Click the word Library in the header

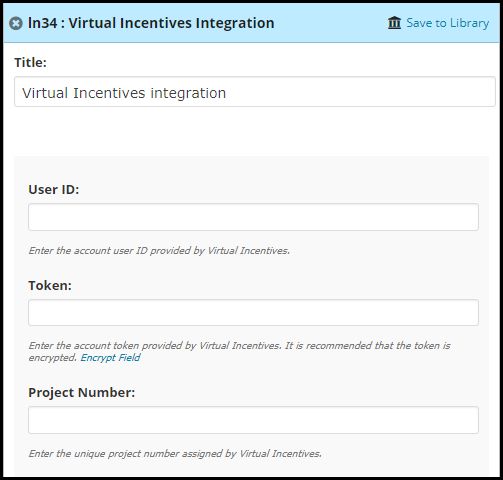[469, 23]
